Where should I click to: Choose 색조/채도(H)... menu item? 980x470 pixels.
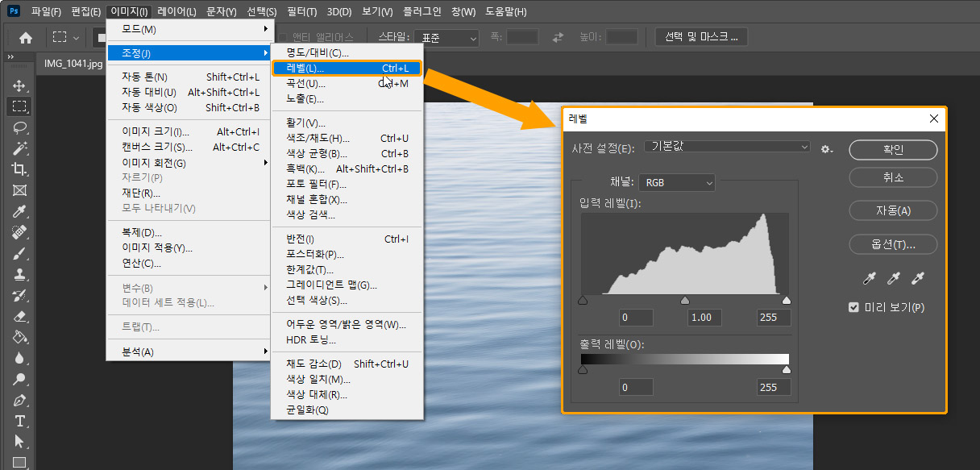click(x=347, y=139)
